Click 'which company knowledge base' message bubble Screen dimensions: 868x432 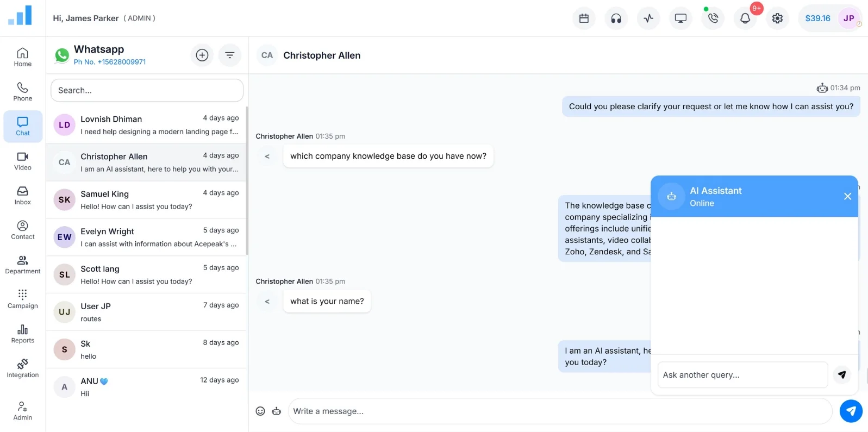click(x=388, y=156)
